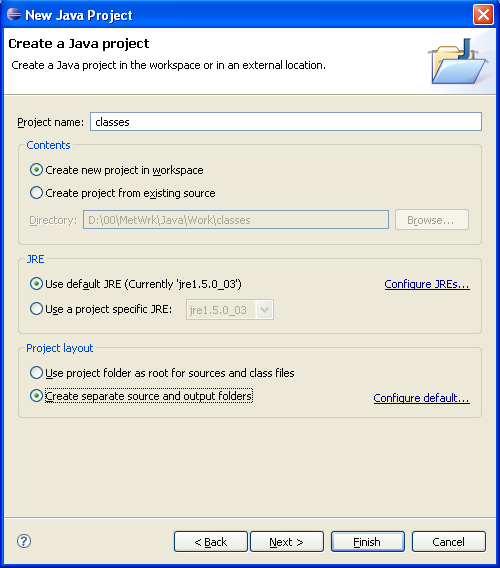Cancel the new project wizard

448,542
